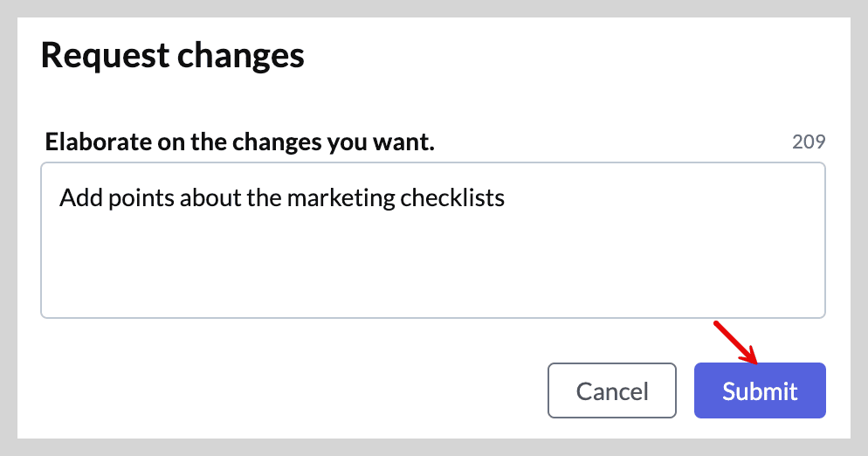Image resolution: width=868 pixels, height=456 pixels.
Task: Select the 209 character counter
Action: tap(809, 142)
